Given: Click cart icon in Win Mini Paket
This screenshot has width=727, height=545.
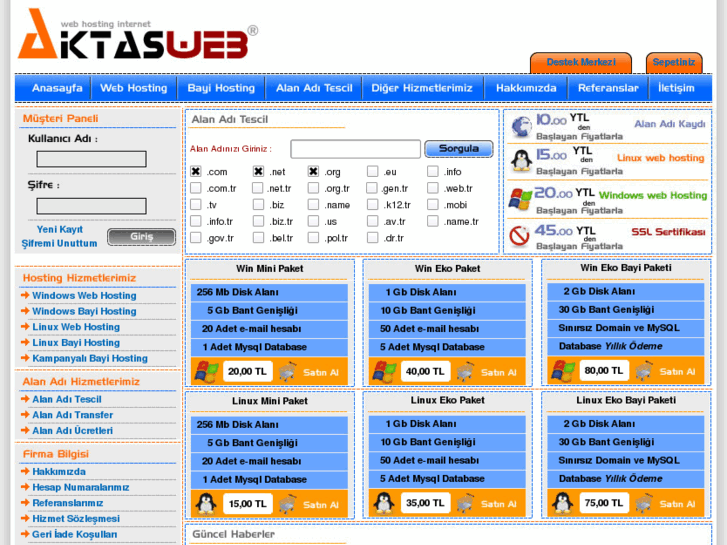Looking at the screenshot, I should point(288,372).
